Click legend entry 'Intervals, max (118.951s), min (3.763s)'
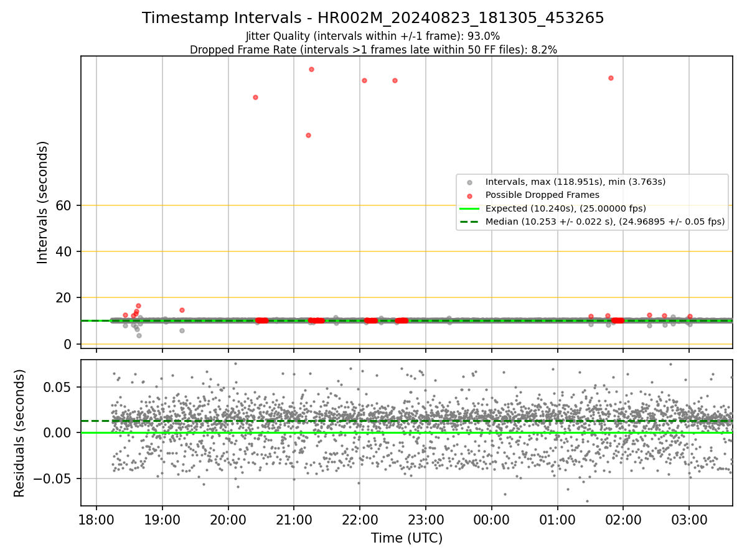This screenshot has height=560, width=747. coord(575,182)
